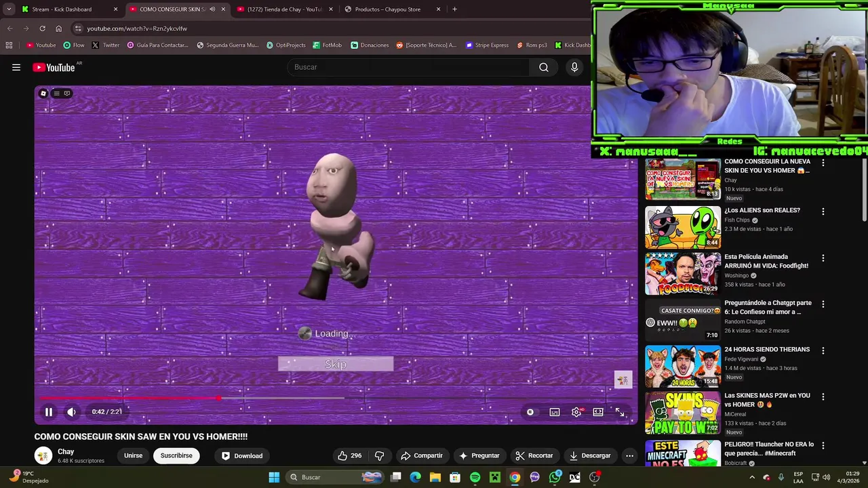Open WhatsApp from the taskbar
The height and width of the screenshot is (488, 868).
tap(555, 477)
